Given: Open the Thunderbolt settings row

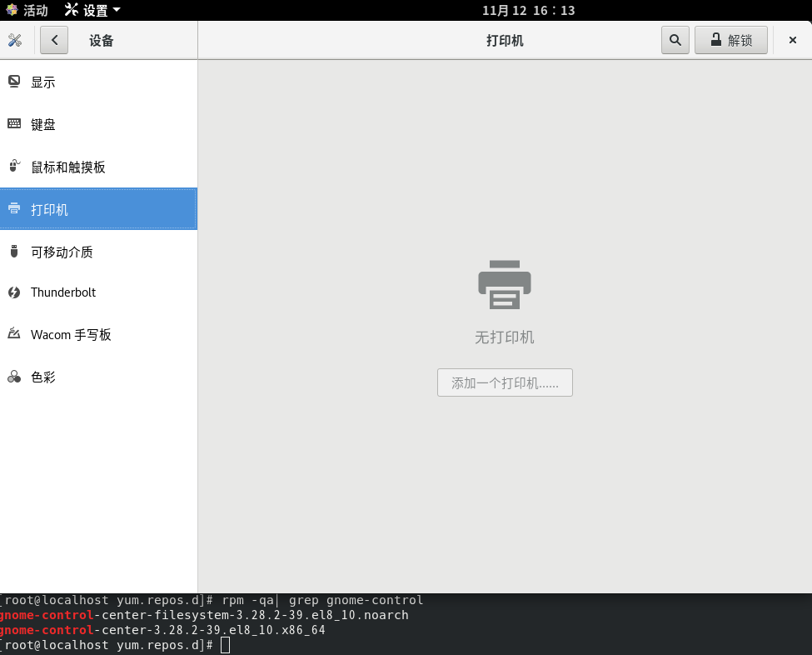Looking at the screenshot, I should pyautogui.click(x=98, y=292).
